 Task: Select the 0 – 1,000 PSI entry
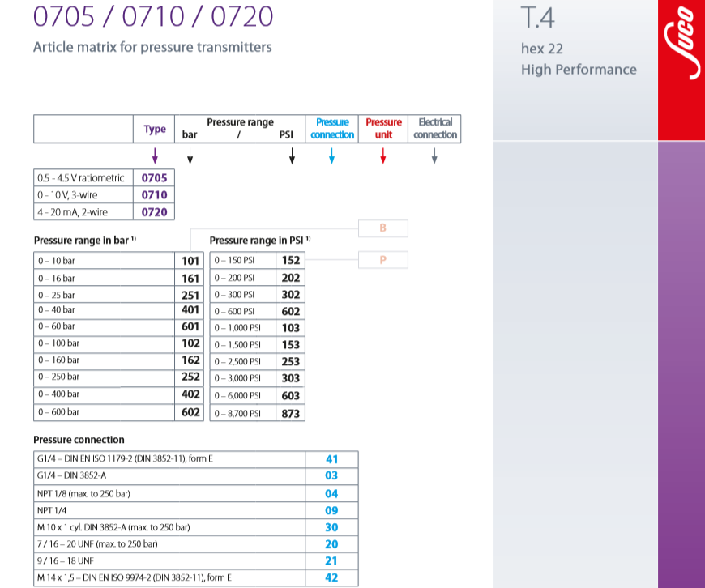[243, 328]
